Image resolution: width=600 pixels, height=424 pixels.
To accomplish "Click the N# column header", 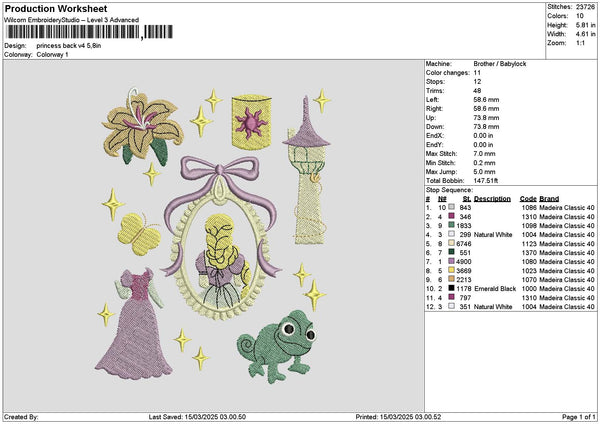I will [x=442, y=199].
